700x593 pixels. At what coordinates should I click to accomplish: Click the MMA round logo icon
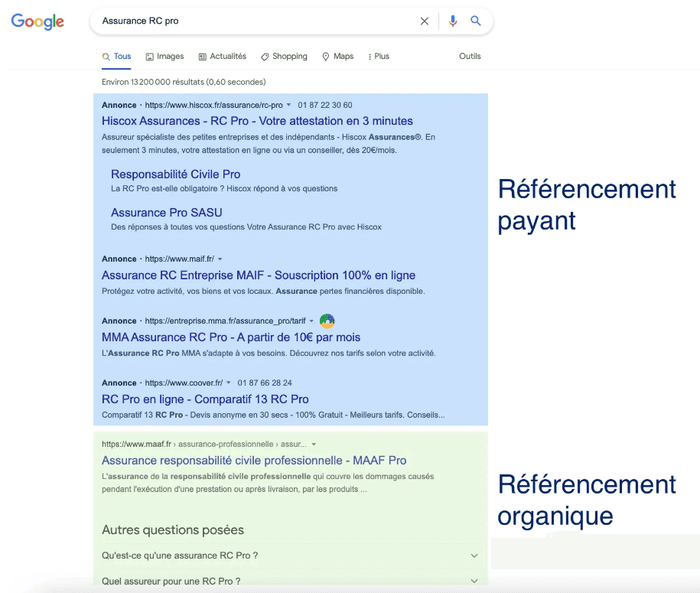point(327,321)
